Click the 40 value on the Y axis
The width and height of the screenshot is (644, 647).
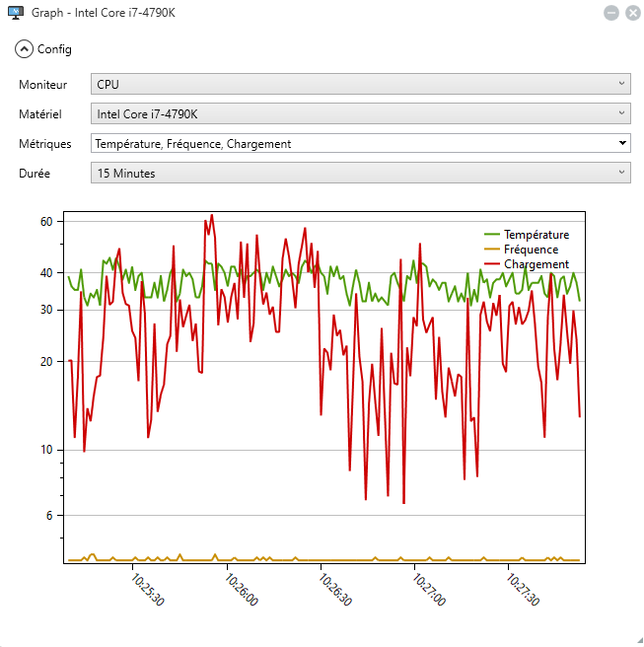46,273
